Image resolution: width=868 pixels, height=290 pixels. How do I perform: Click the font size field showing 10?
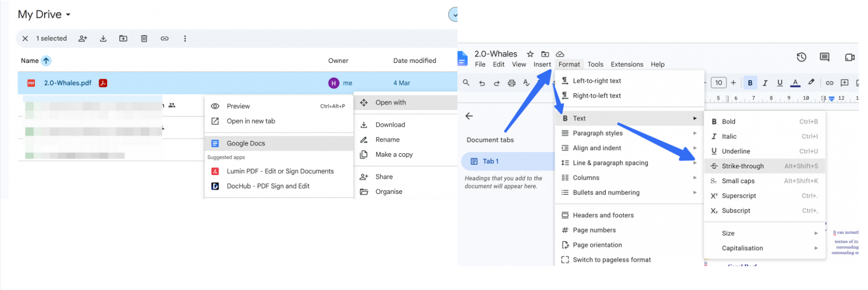719,83
